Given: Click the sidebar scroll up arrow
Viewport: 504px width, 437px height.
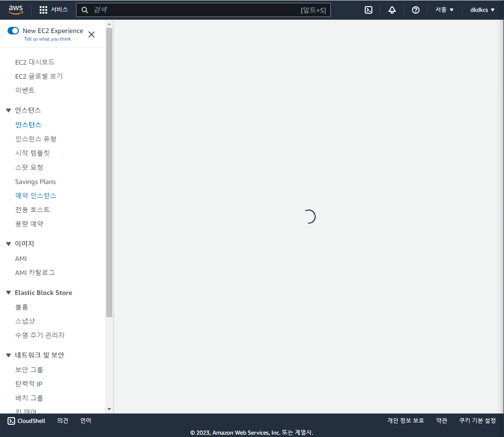Looking at the screenshot, I should click(x=109, y=24).
